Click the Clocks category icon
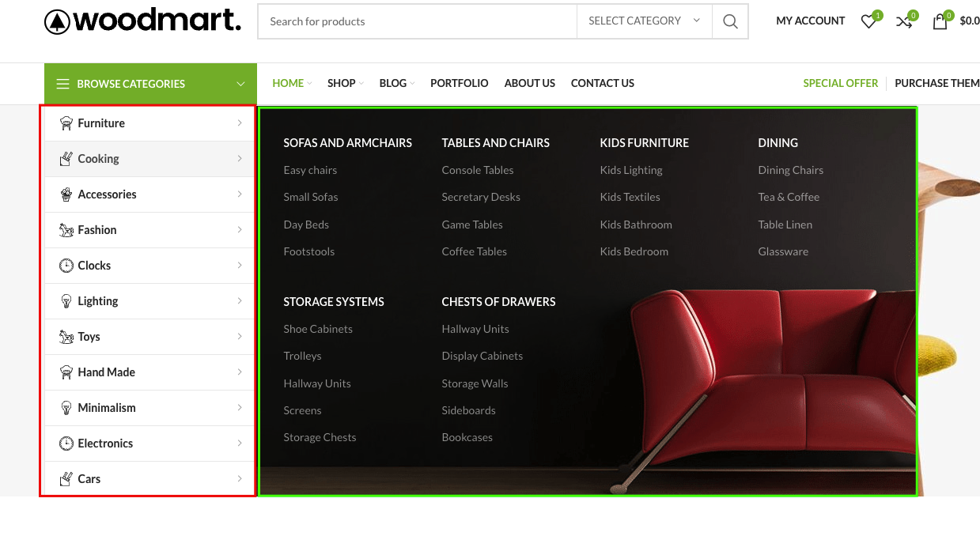The image size is (980, 536). 66,266
